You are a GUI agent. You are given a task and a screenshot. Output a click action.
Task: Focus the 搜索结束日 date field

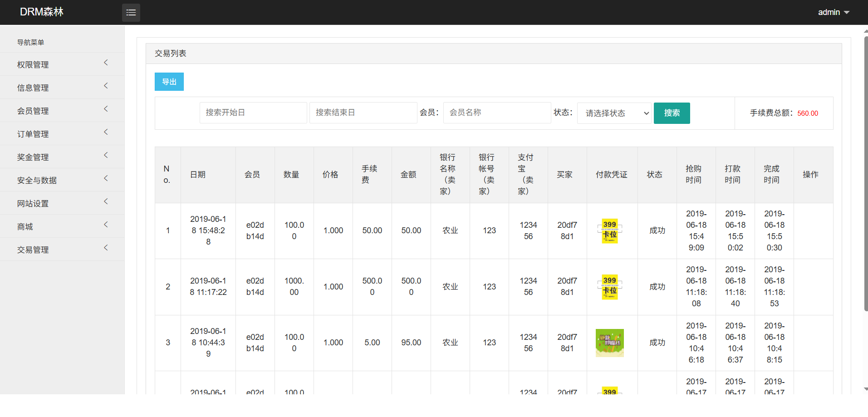[363, 113]
